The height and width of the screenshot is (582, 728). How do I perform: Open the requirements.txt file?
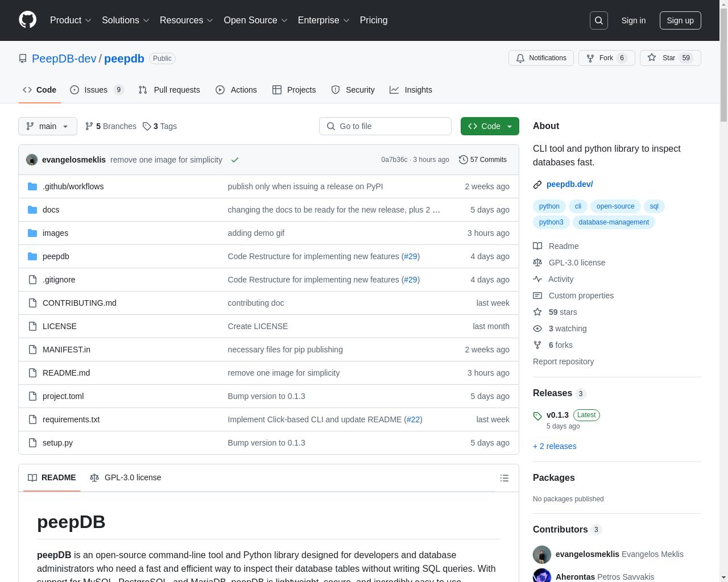[71, 419]
